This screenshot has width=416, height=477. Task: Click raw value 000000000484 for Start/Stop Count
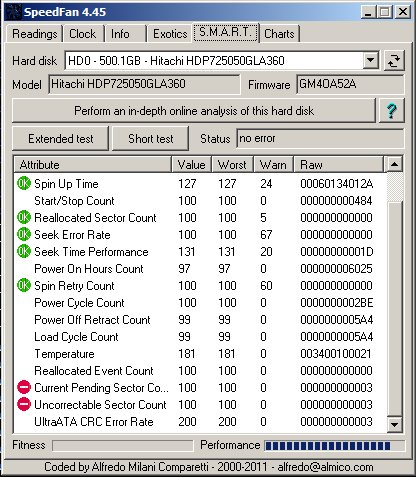pos(336,201)
